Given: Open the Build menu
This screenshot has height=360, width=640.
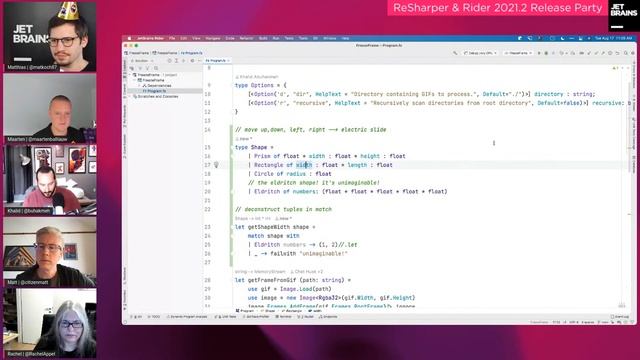Looking at the screenshot, I should pyautogui.click(x=263, y=38).
